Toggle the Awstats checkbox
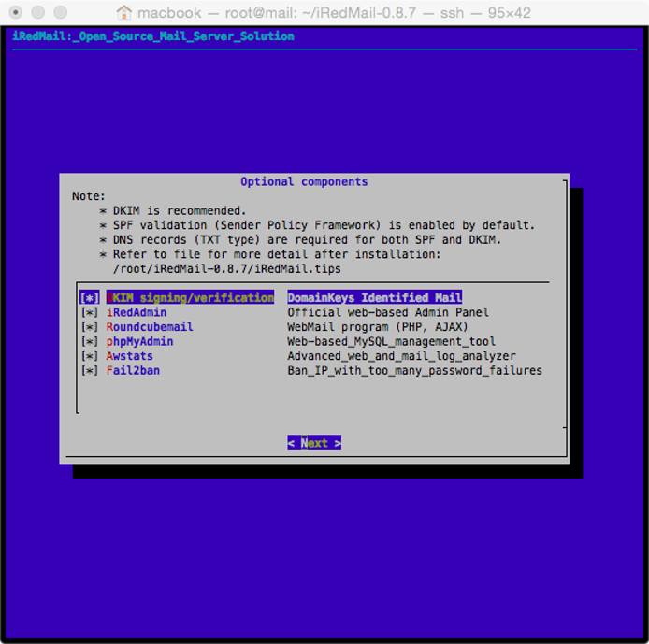 click(x=90, y=356)
